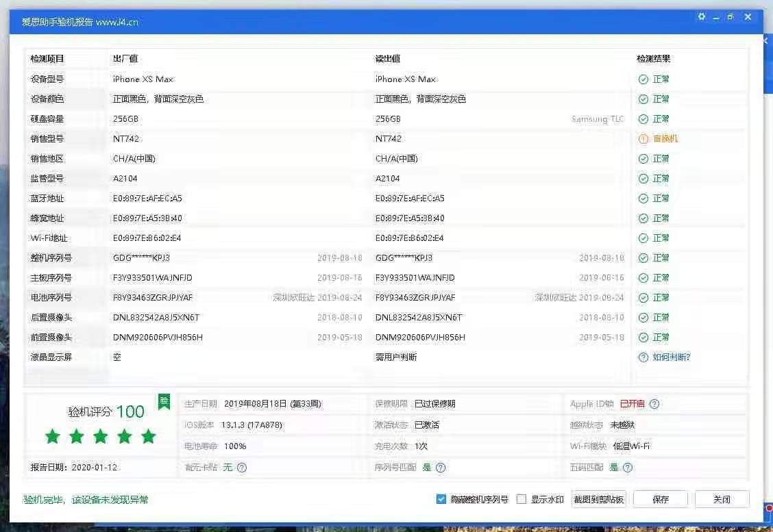Click the green 验 badge beside the score
Image resolution: width=773 pixels, height=532 pixels.
(x=164, y=401)
